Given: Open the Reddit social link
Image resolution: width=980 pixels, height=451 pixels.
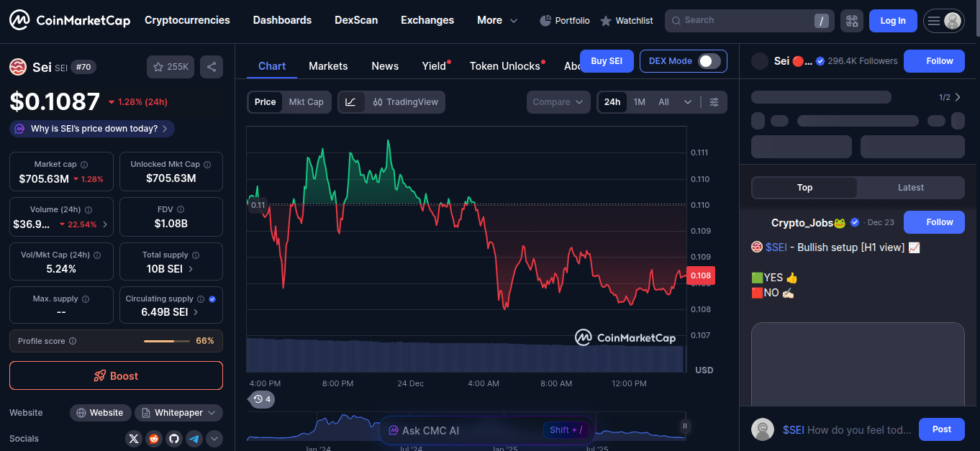Looking at the screenshot, I should pyautogui.click(x=154, y=439).
